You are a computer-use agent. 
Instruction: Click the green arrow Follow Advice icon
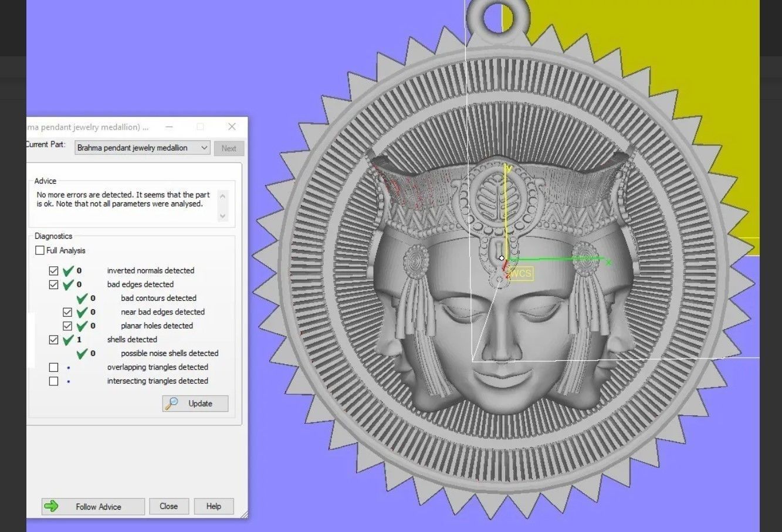(52, 506)
